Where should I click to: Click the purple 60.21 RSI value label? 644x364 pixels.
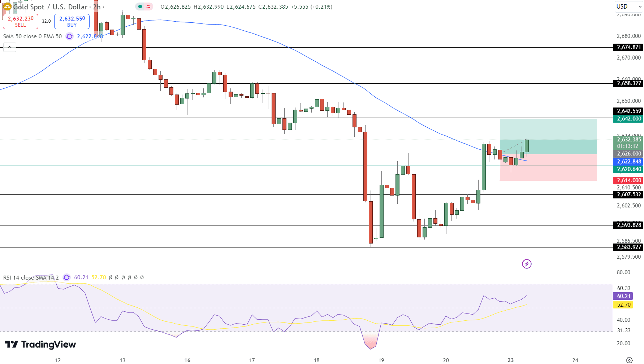tap(623, 296)
